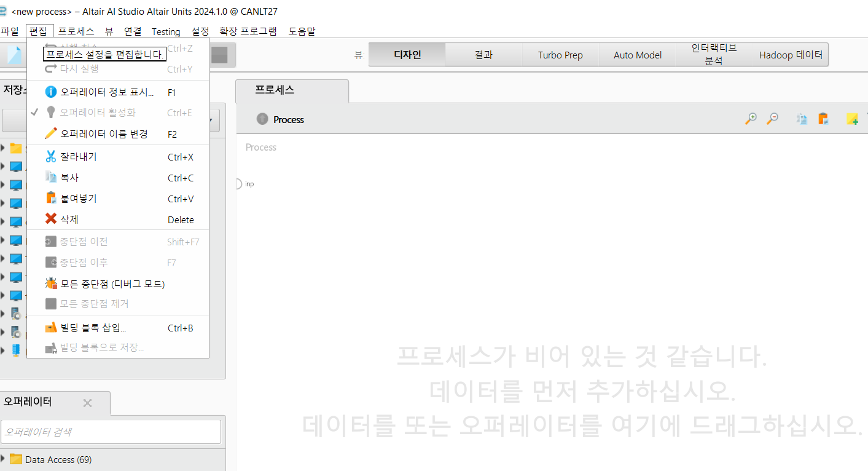The image size is (868, 471).
Task: Click the zoom in magnifier icon
Action: [x=750, y=119]
